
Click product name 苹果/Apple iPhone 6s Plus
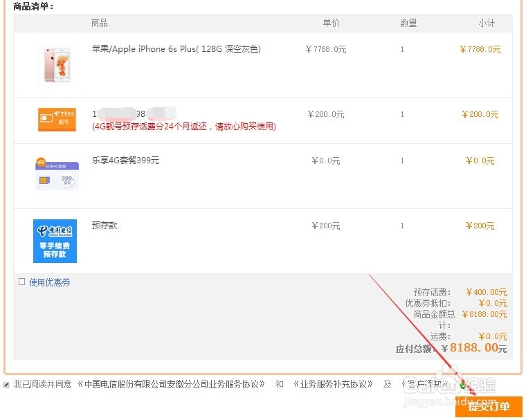(176, 49)
